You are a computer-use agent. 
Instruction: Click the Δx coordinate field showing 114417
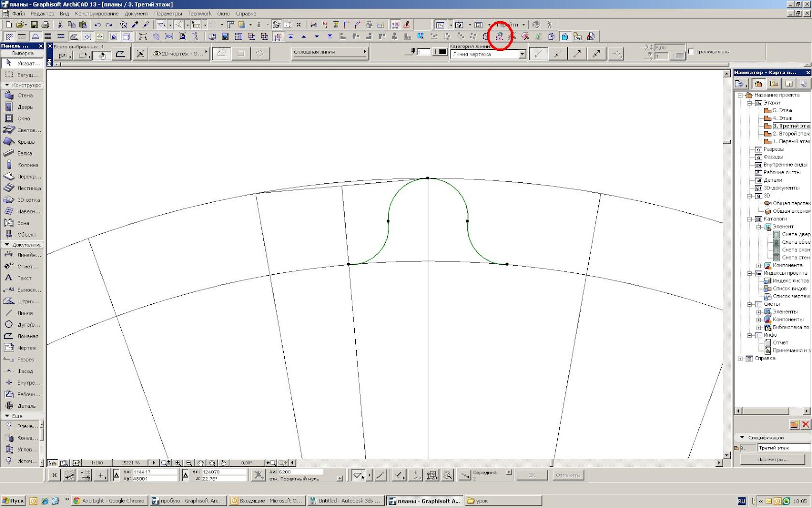click(155, 472)
